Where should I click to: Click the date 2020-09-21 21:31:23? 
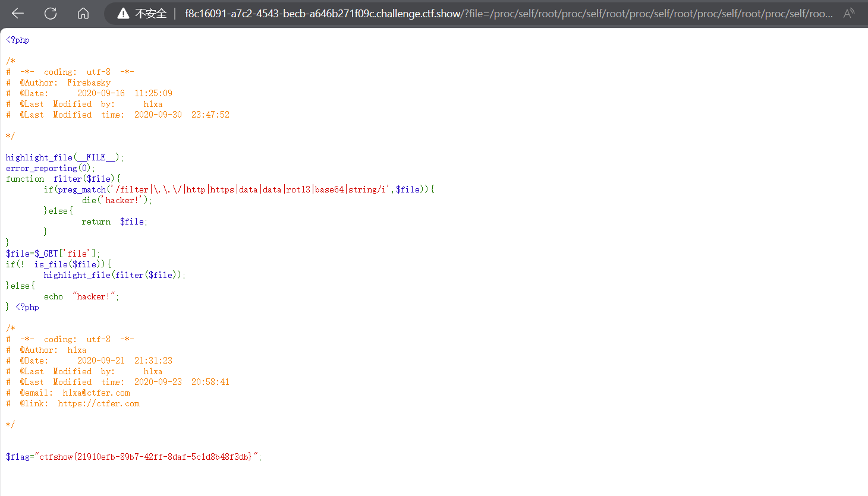click(125, 361)
